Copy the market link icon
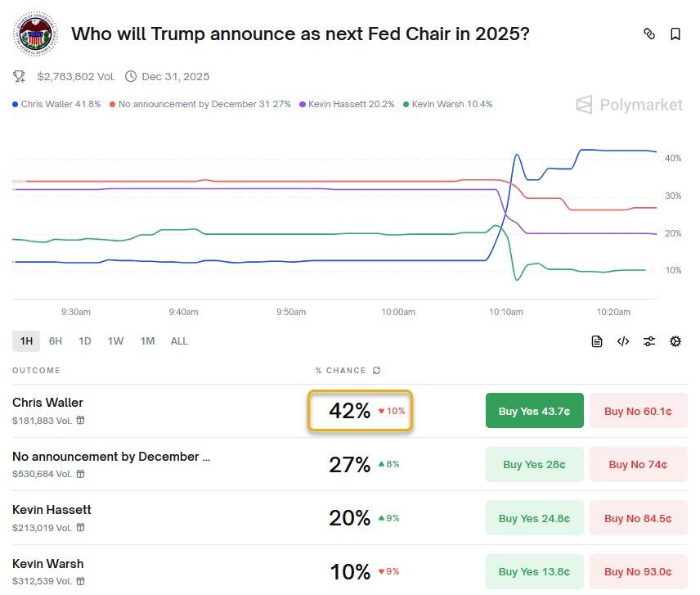The height and width of the screenshot is (595, 700). [x=649, y=34]
